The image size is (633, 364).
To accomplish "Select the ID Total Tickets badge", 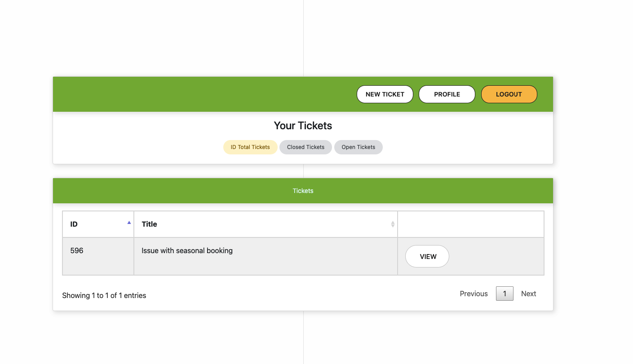I will click(250, 147).
